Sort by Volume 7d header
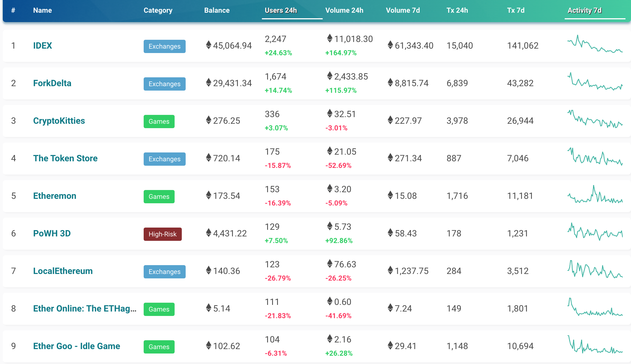Screen dimensions: 631x364 [x=403, y=10]
